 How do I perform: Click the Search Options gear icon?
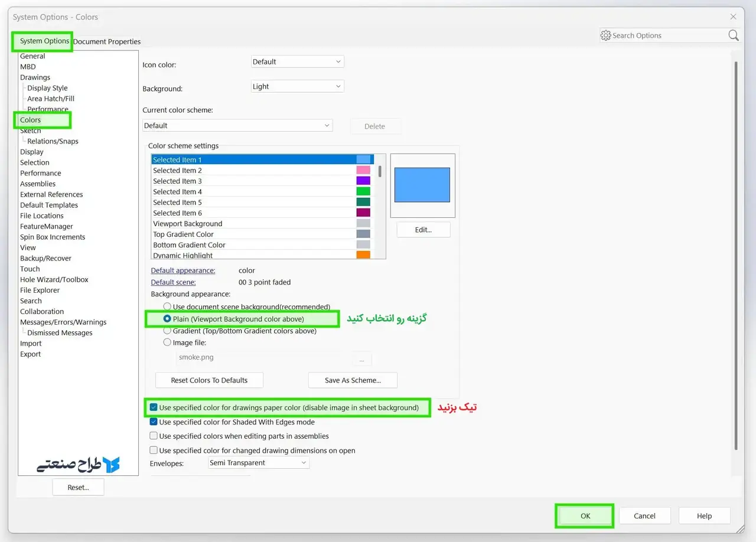click(605, 35)
